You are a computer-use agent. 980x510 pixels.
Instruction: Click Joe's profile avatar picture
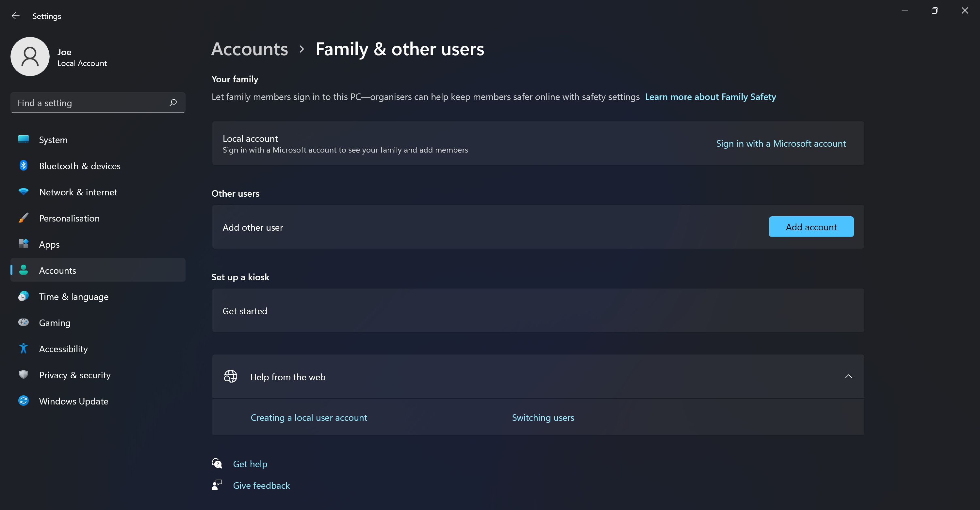point(30,56)
